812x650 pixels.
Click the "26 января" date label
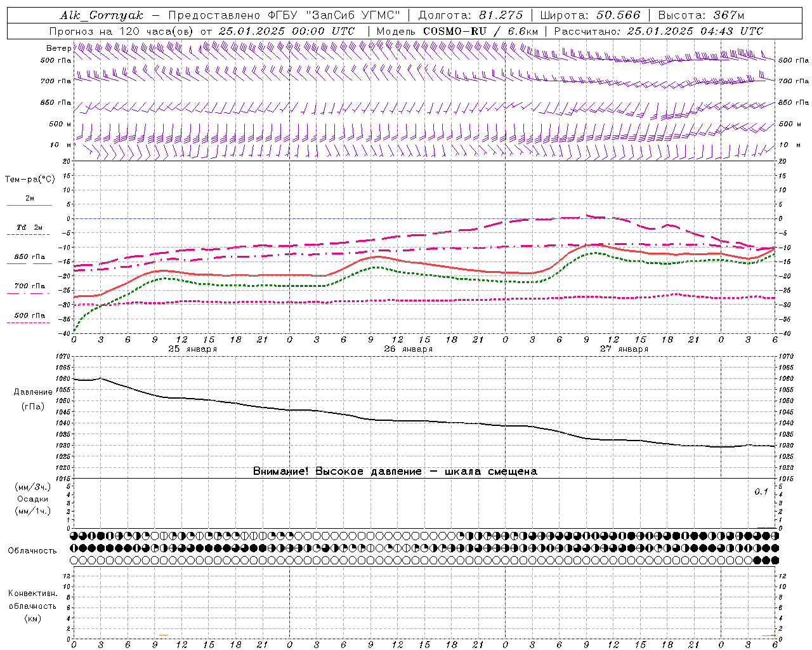tap(408, 349)
